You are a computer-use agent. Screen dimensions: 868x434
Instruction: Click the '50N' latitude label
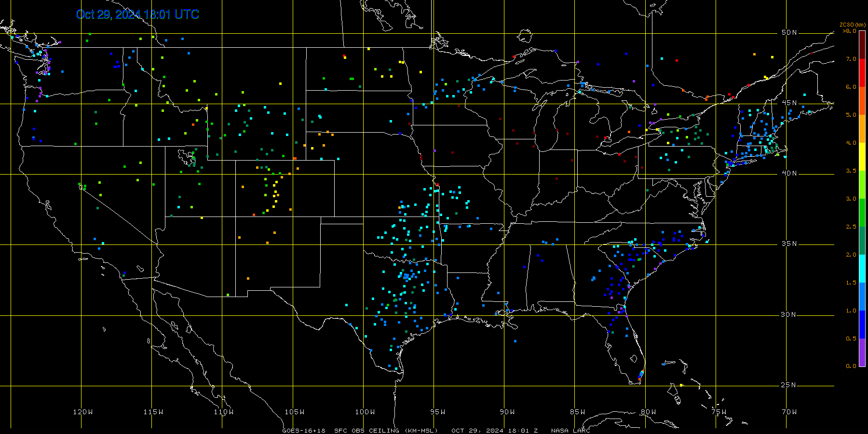pyautogui.click(x=789, y=32)
